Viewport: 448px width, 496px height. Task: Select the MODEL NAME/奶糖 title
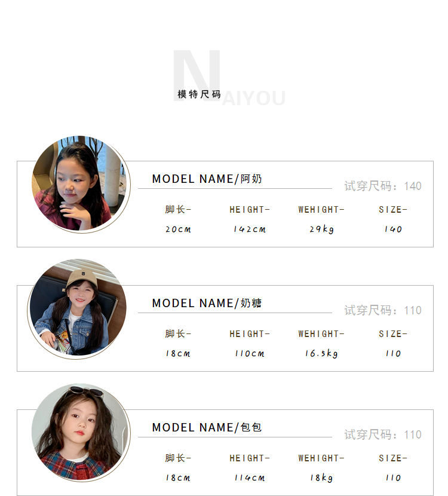click(x=207, y=303)
